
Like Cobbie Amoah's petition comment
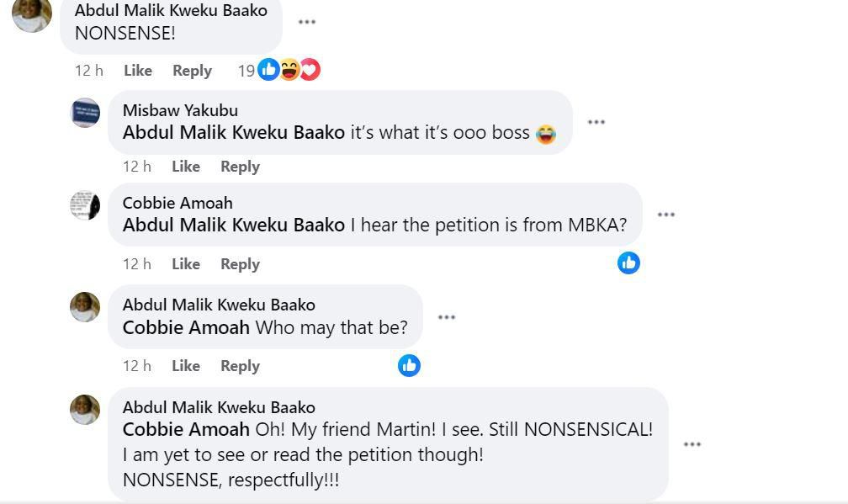pyautogui.click(x=186, y=264)
